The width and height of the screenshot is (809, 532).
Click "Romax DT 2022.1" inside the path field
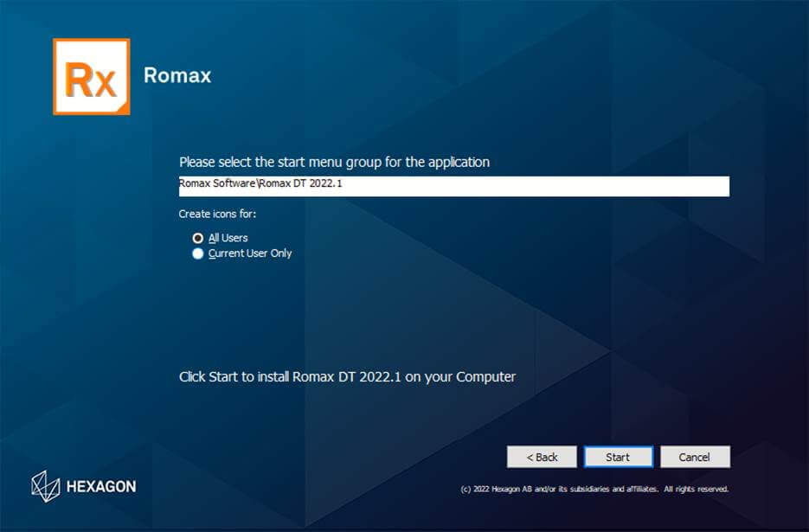[303, 184]
